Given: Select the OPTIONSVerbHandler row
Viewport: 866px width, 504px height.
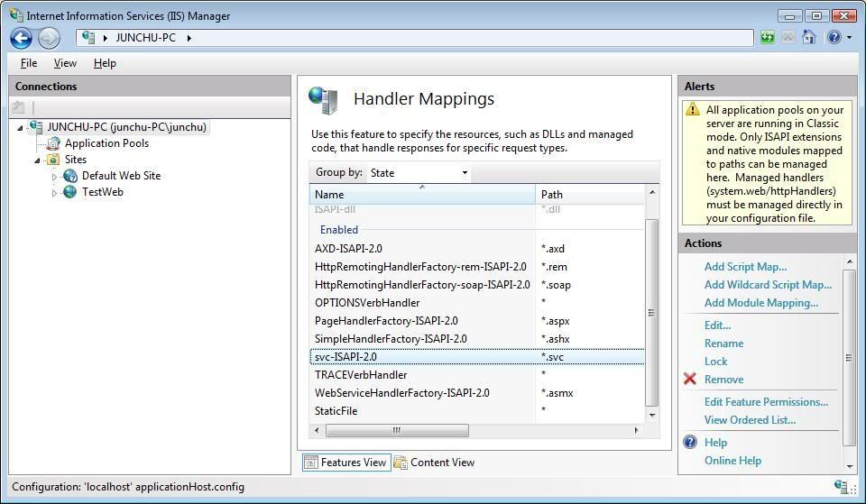Looking at the screenshot, I should (x=477, y=303).
